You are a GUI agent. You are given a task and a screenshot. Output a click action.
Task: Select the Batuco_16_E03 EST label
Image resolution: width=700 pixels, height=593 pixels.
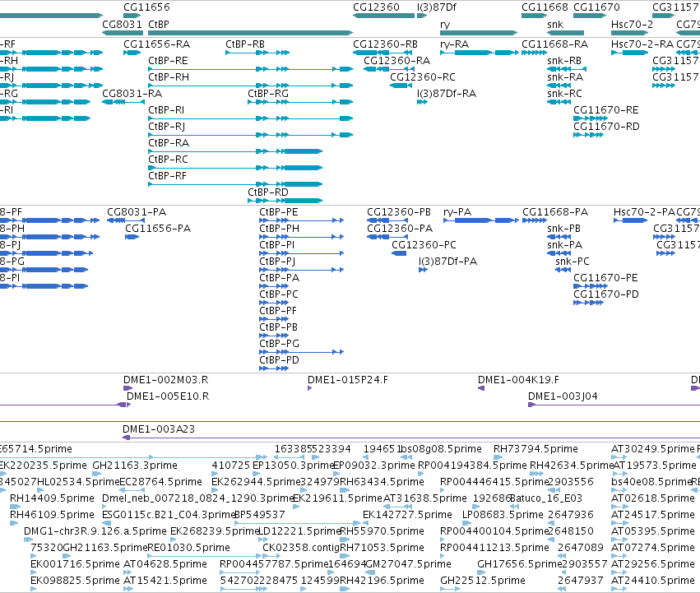546,498
